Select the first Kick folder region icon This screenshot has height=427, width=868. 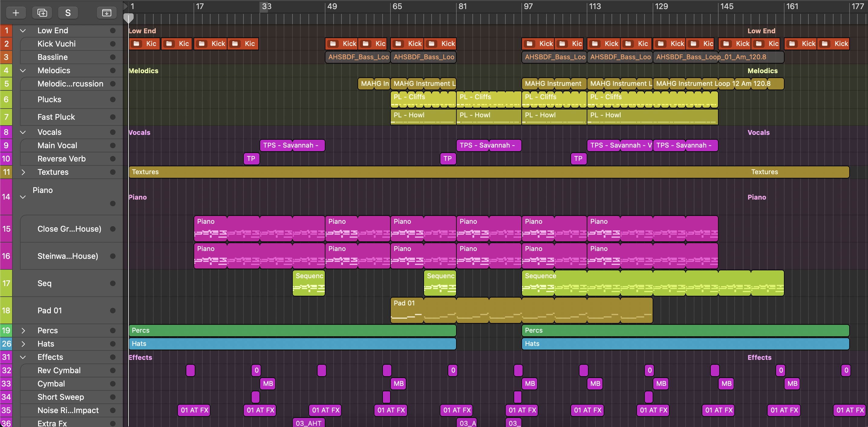click(136, 44)
